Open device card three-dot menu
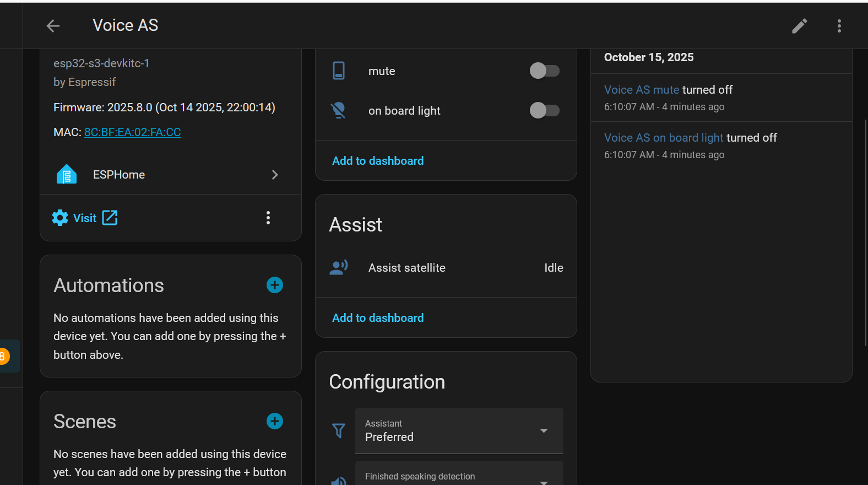The width and height of the screenshot is (868, 485). coord(268,218)
